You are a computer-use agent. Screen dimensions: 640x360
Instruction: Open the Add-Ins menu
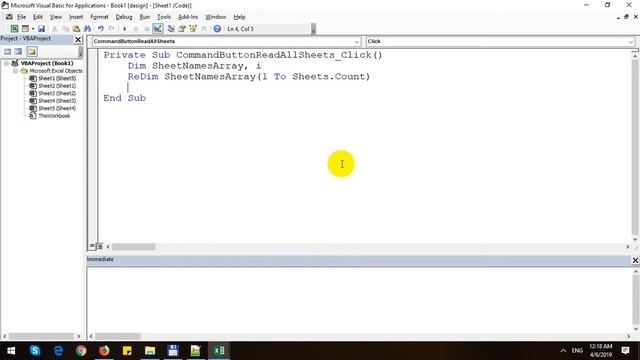pyautogui.click(x=188, y=17)
